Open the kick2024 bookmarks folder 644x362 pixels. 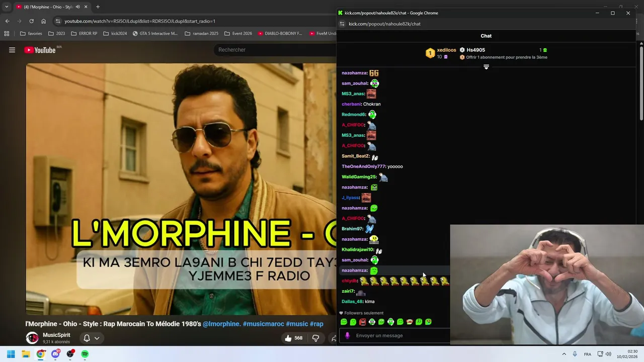115,34
